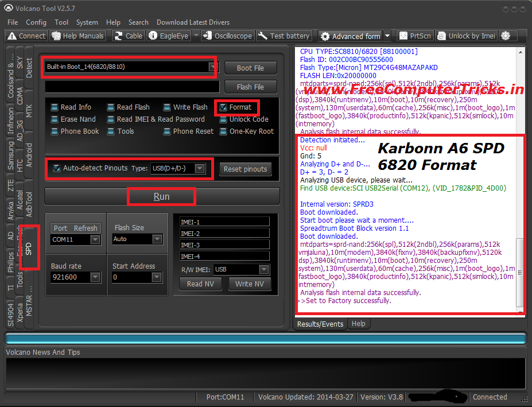
Task: Open Advanced form gear button
Action: coord(351,36)
